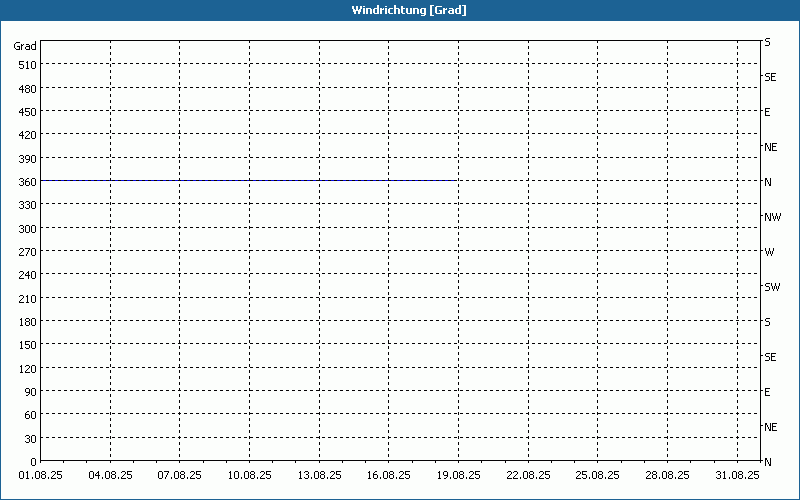Click the W compass label at the 270 gridline

[x=769, y=252]
